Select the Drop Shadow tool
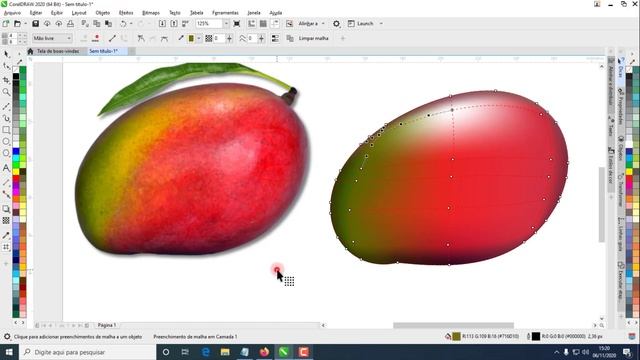This screenshot has width=640, height=360. pos(6,209)
